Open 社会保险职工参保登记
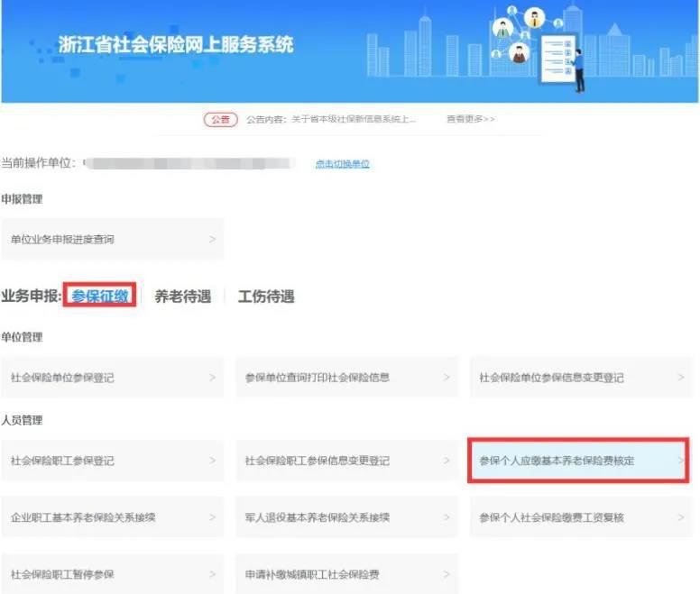Screen dimensions: 700x594 112,461
